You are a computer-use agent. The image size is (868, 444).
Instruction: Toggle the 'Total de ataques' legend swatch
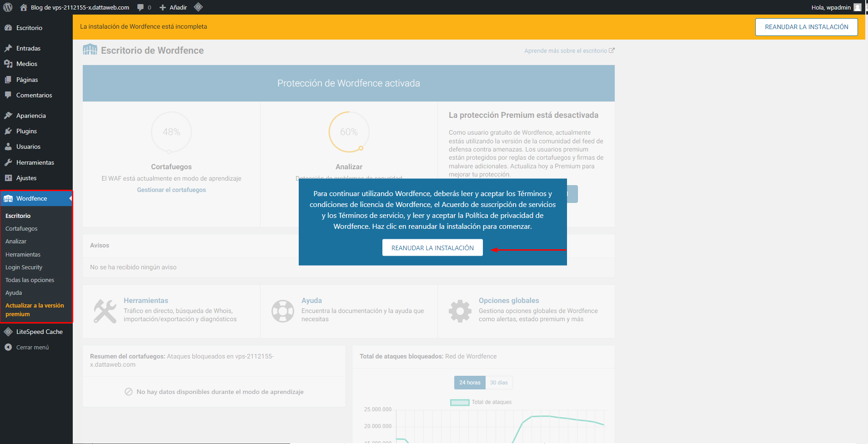tap(460, 402)
